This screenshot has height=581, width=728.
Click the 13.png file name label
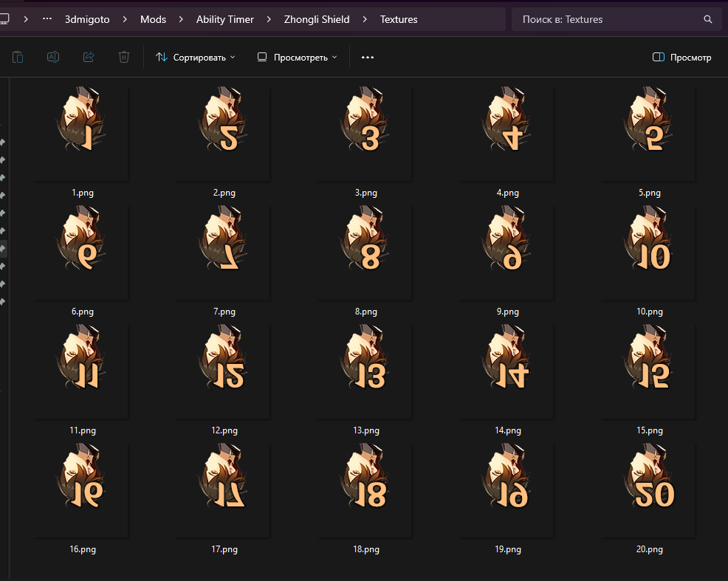(x=366, y=430)
